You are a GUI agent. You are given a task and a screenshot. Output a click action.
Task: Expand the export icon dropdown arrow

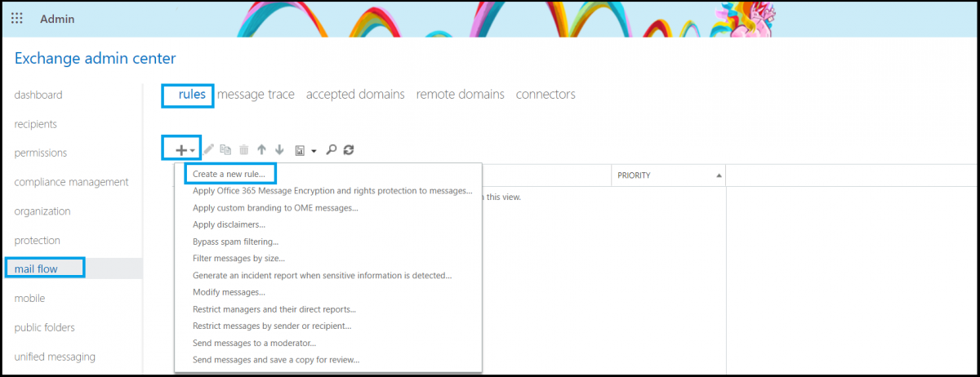click(314, 151)
